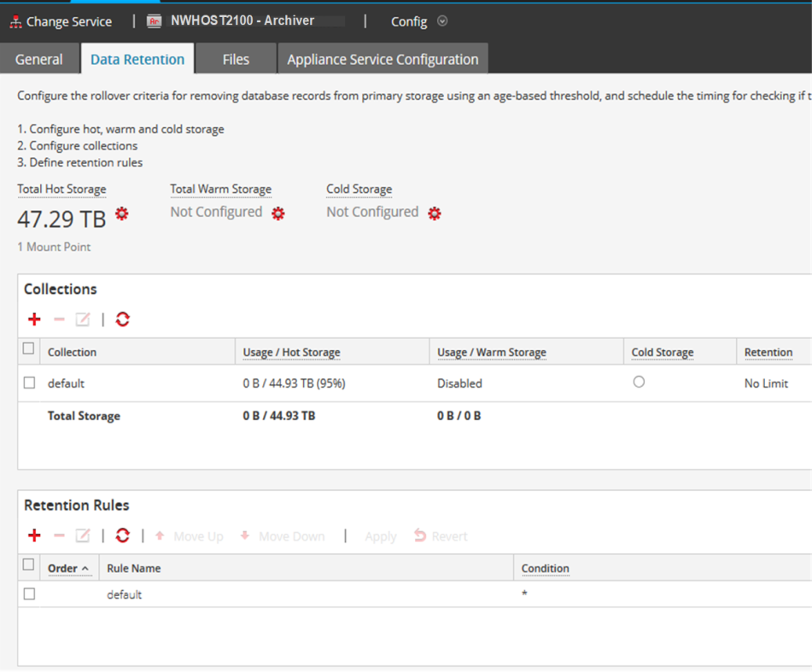Add a new collection with plus icon
Screen dimensions: 812x672
point(34,319)
